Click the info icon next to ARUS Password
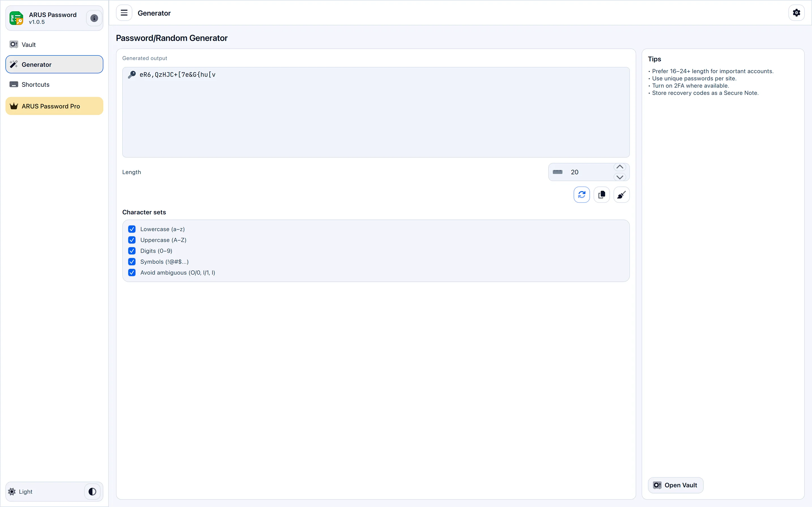This screenshot has height=507, width=812. tap(94, 18)
